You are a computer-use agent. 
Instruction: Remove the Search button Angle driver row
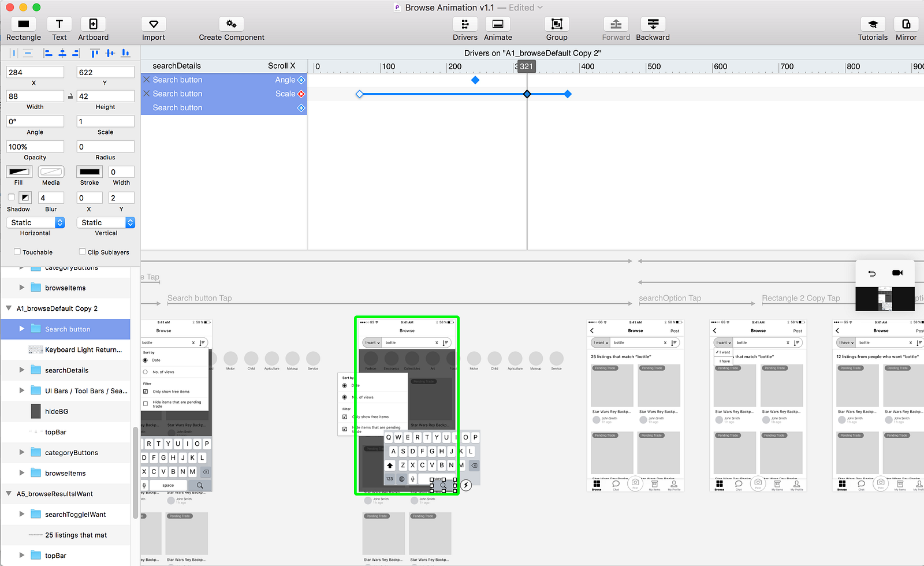click(x=147, y=80)
